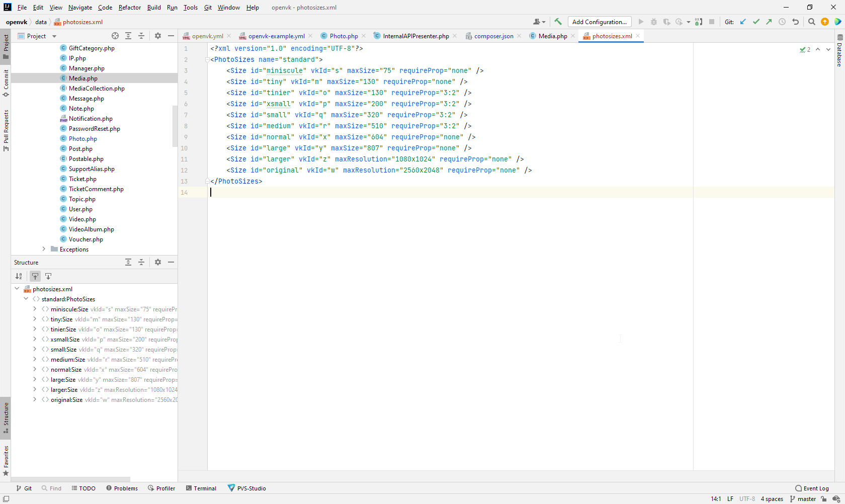Expand miniscule:Size node in Structure
This screenshot has width=845, height=504.
pyautogui.click(x=35, y=309)
